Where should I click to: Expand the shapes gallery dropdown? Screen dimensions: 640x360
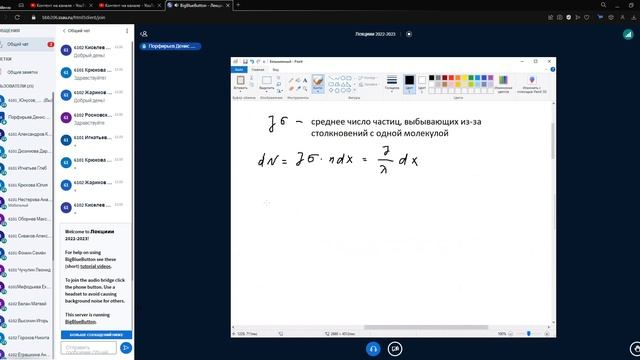pyautogui.click(x=354, y=90)
